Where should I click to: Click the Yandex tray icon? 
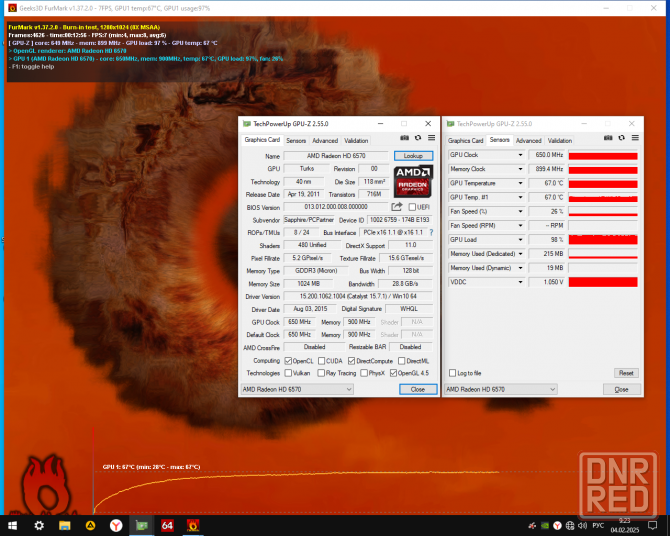557,525
